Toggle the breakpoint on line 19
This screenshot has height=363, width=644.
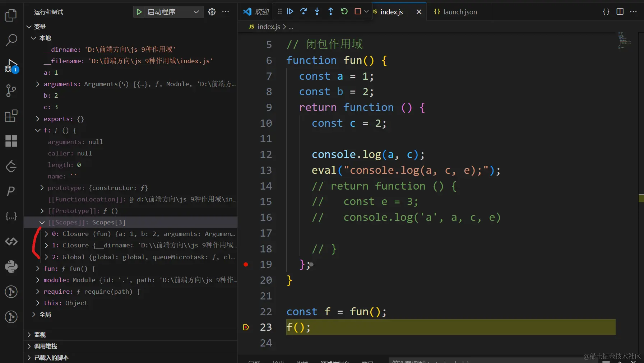[246, 265]
